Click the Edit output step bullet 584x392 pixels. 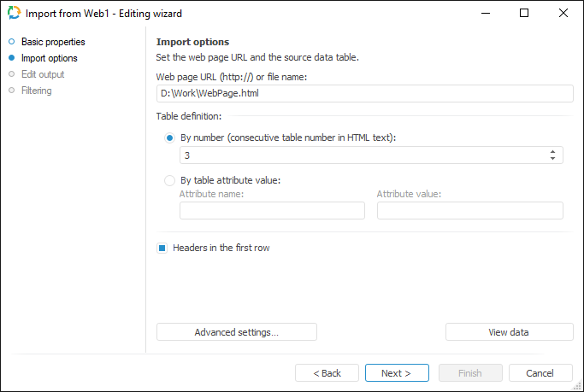click(x=12, y=74)
